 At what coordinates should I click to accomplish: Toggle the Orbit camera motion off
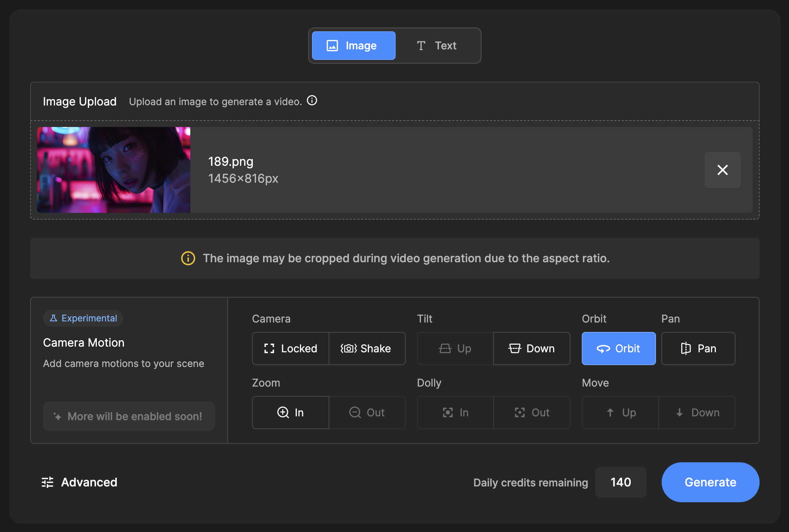coord(618,349)
